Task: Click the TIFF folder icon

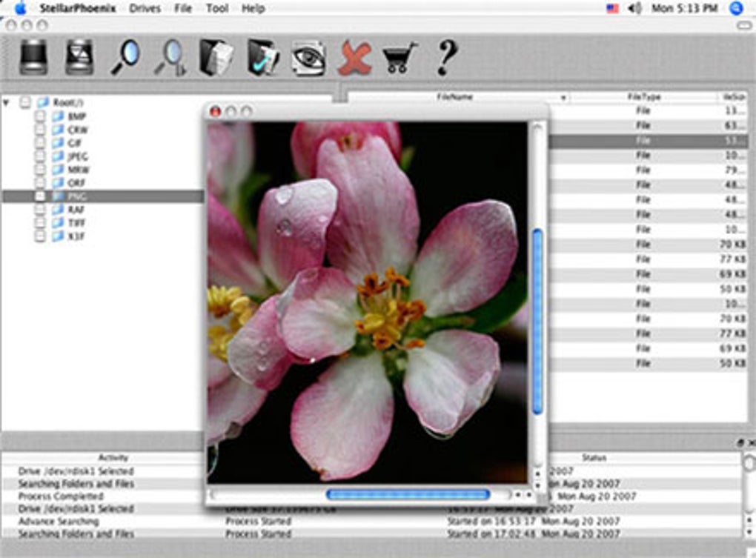Action: coord(58,222)
